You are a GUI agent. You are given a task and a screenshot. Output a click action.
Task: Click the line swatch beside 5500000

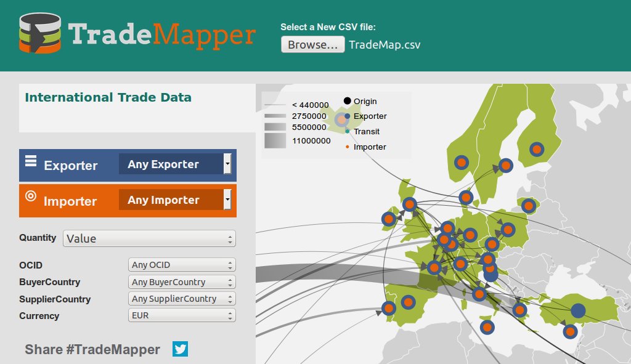(x=275, y=127)
